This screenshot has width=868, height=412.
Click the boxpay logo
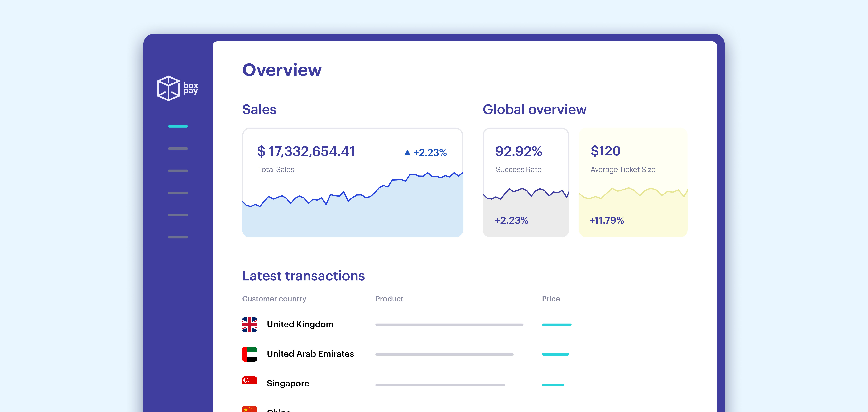coord(178,89)
